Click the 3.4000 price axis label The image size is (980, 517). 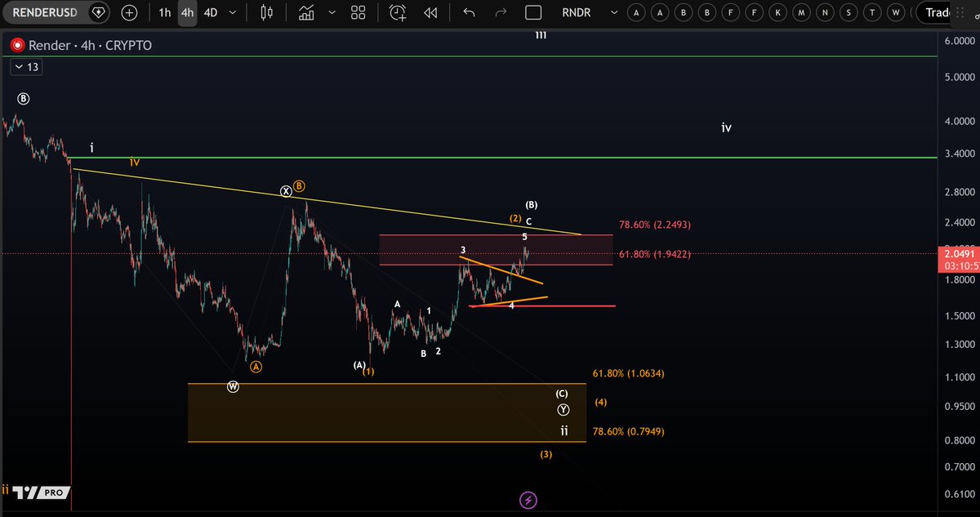click(960, 154)
